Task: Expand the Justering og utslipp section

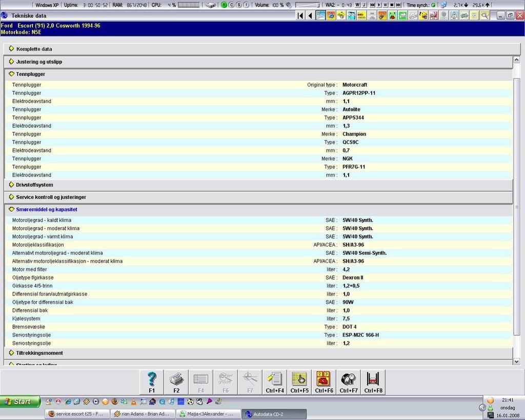Action: click(x=258, y=62)
